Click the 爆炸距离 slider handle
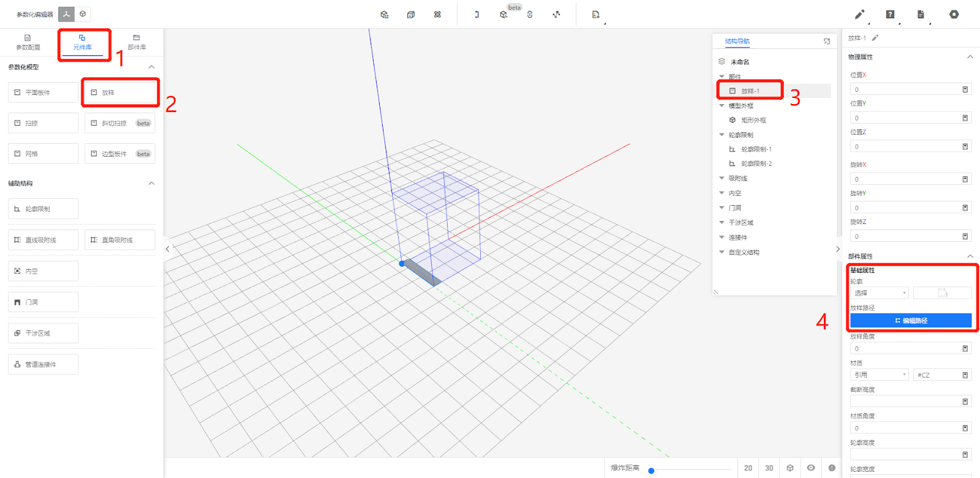Image resolution: width=980 pixels, height=478 pixels. tap(651, 471)
